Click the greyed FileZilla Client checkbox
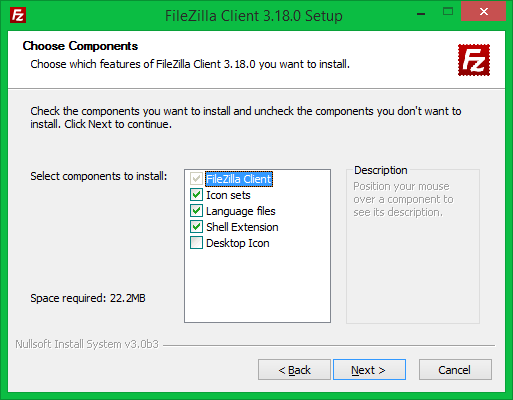Screen dimensions: 513x400 [x=196, y=179]
